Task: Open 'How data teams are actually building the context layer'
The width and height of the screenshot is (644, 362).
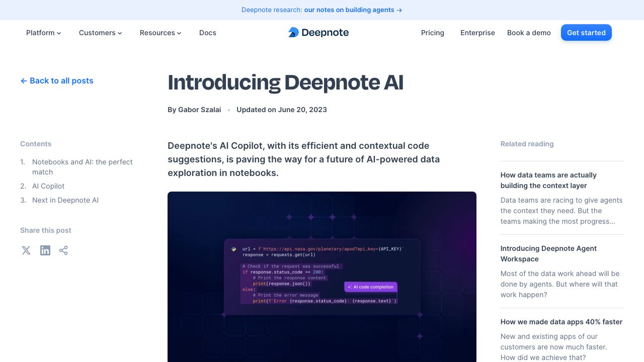Action: click(x=548, y=180)
